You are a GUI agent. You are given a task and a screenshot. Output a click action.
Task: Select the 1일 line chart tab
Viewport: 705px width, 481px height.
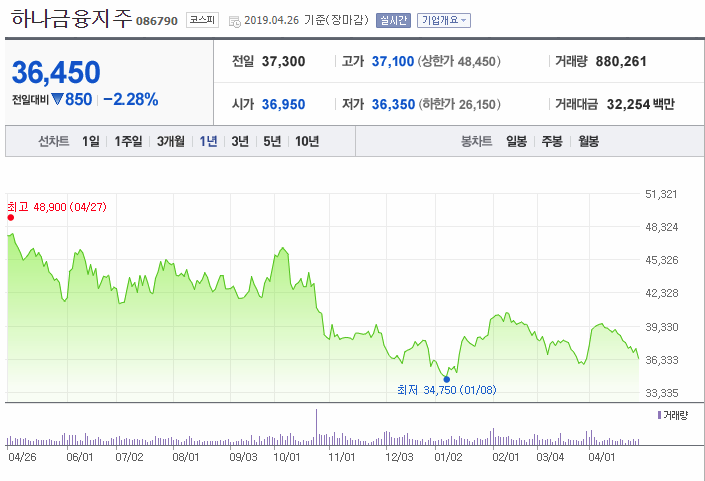pos(90,141)
